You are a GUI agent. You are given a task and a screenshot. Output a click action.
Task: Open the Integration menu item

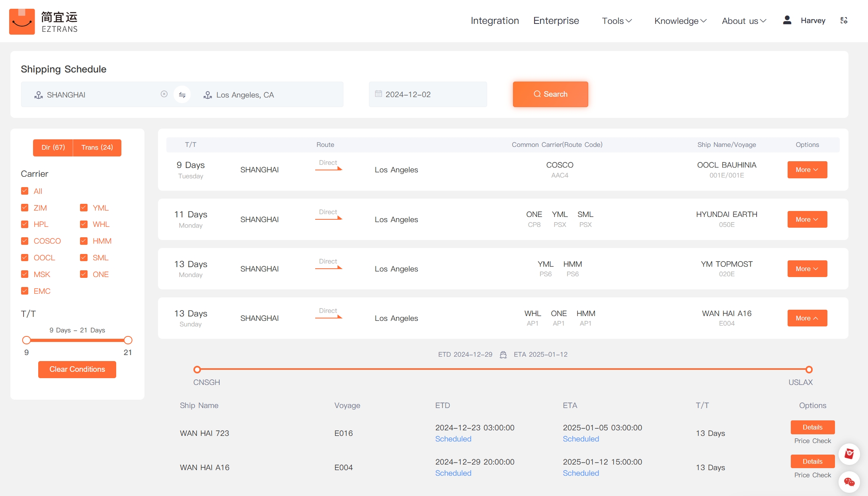coord(495,21)
